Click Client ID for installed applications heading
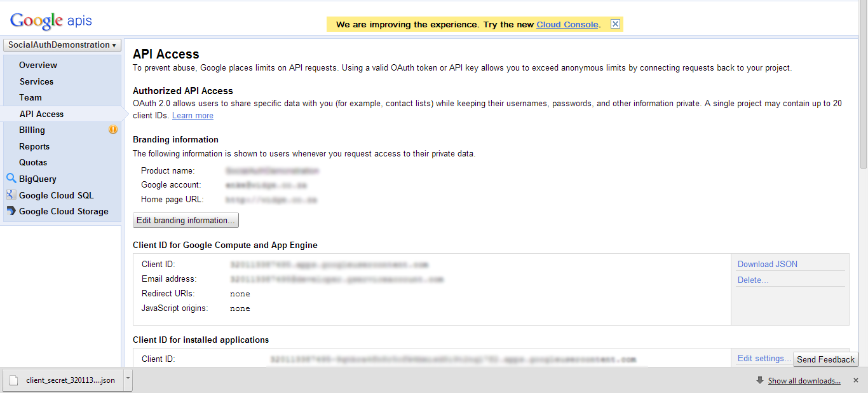Screen dimensions: 868x393 201,340
